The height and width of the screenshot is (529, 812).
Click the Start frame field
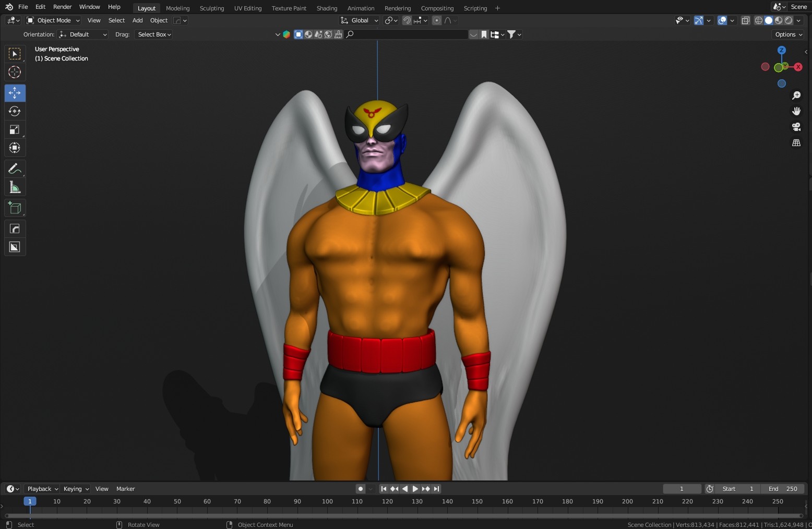pos(738,489)
